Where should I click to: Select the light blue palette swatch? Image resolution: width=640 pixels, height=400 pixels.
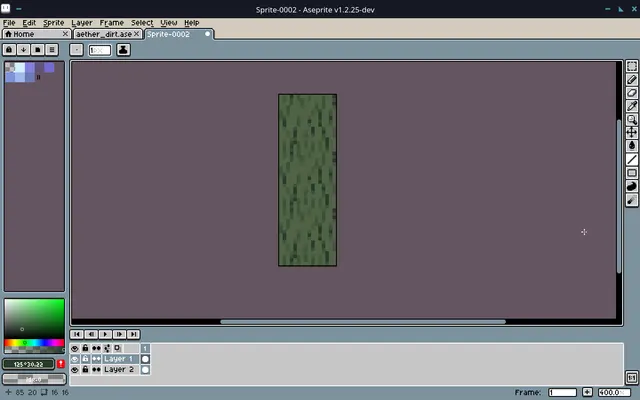click(x=20, y=67)
